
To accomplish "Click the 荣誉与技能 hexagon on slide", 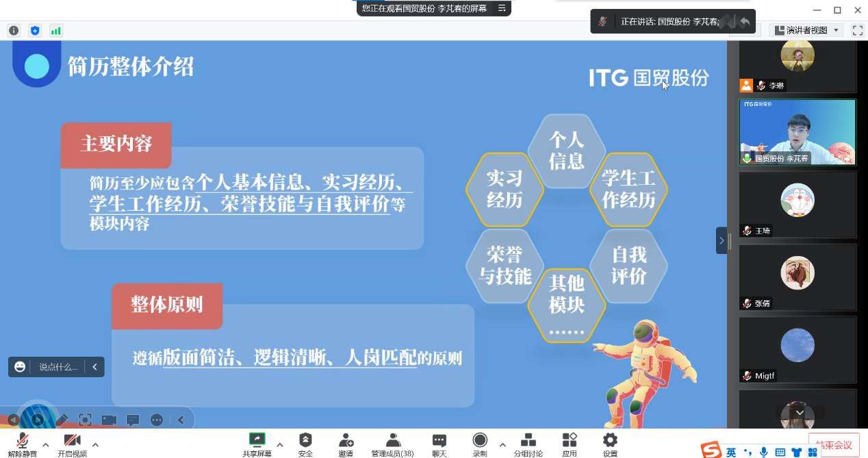I will coord(505,266).
